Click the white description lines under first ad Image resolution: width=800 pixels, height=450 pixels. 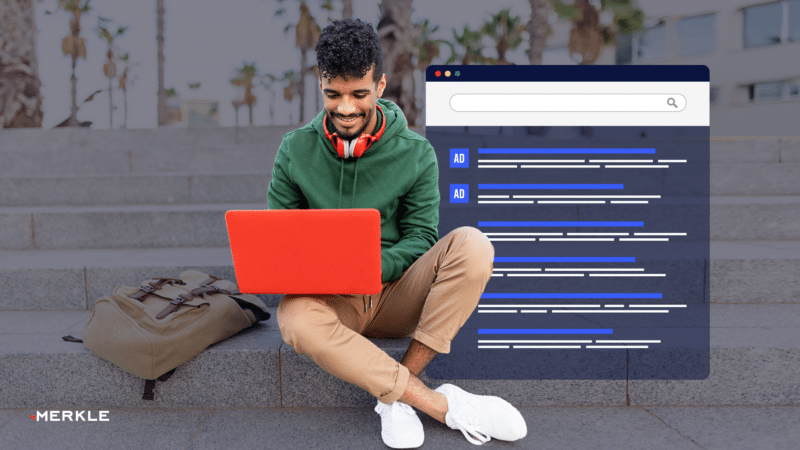click(x=582, y=164)
